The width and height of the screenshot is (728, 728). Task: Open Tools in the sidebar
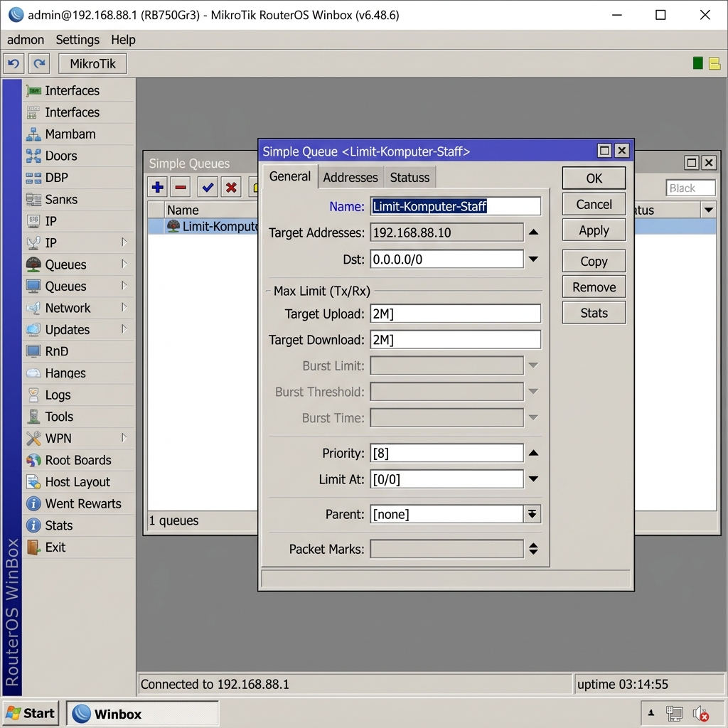[x=78, y=417]
